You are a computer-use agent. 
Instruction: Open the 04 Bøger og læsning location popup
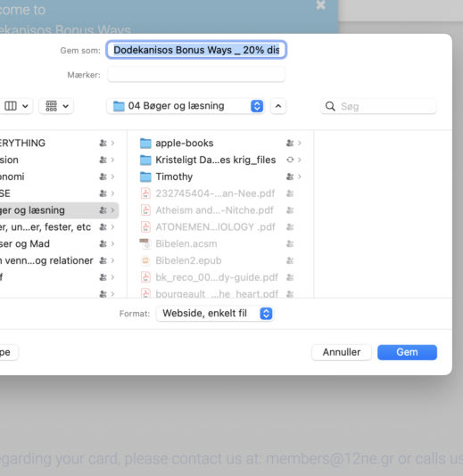pyautogui.click(x=186, y=106)
